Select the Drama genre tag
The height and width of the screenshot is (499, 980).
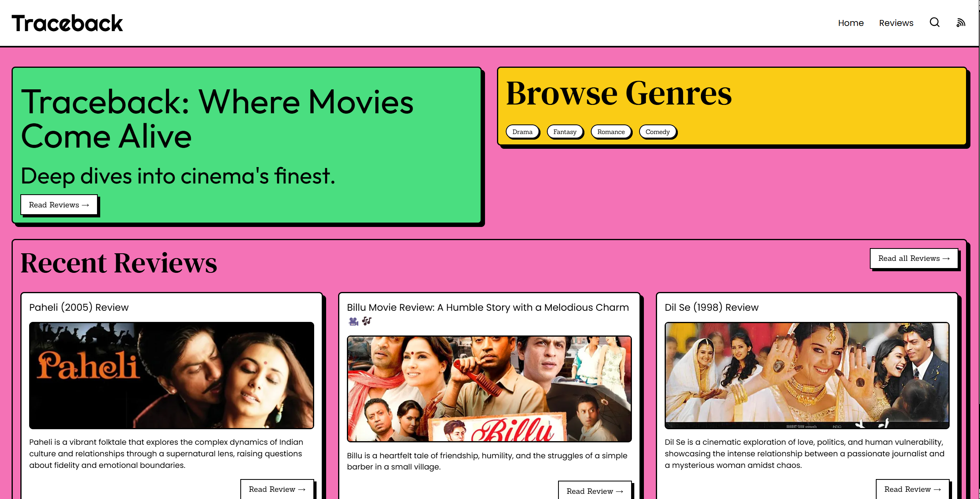click(x=522, y=132)
